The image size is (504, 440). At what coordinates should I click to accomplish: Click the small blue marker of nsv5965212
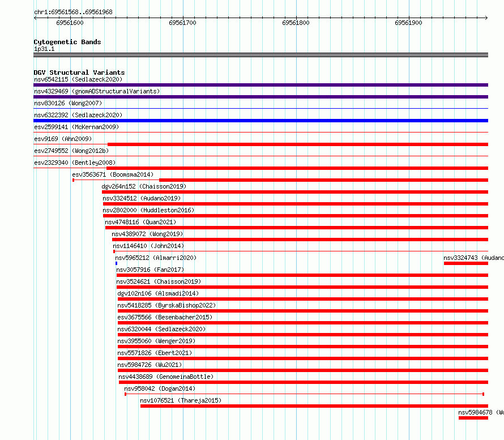click(x=116, y=263)
